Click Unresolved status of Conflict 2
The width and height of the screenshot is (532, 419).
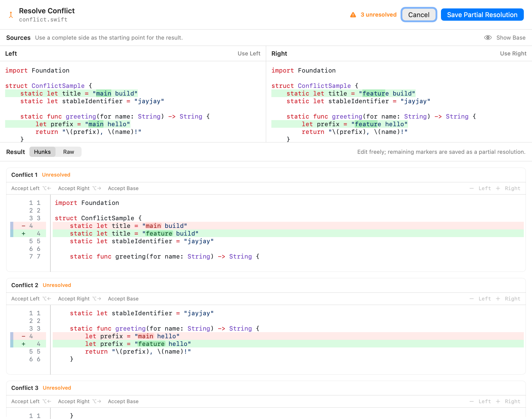57,285
